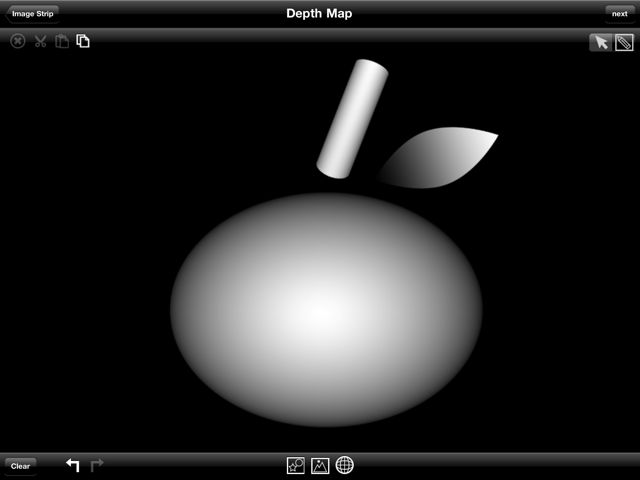Click the globe grid icon

coord(344,465)
